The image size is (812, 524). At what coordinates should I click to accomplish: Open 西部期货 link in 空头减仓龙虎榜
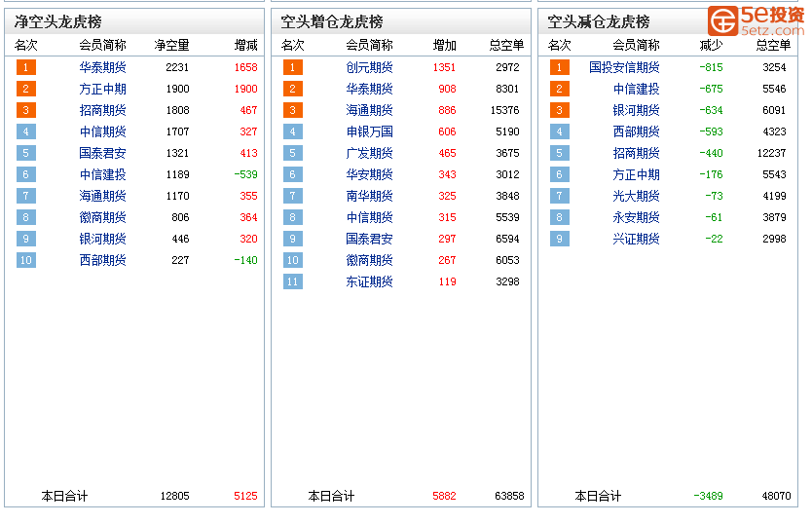point(636,131)
